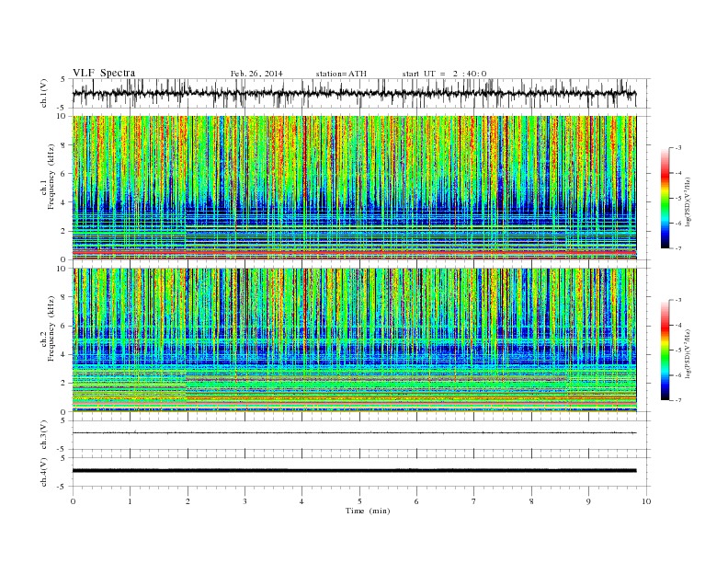Click the ch.2 "Frequency (kHz)" axis label
Image resolution: width=728 pixels, height=563 pixels.
tap(51, 327)
